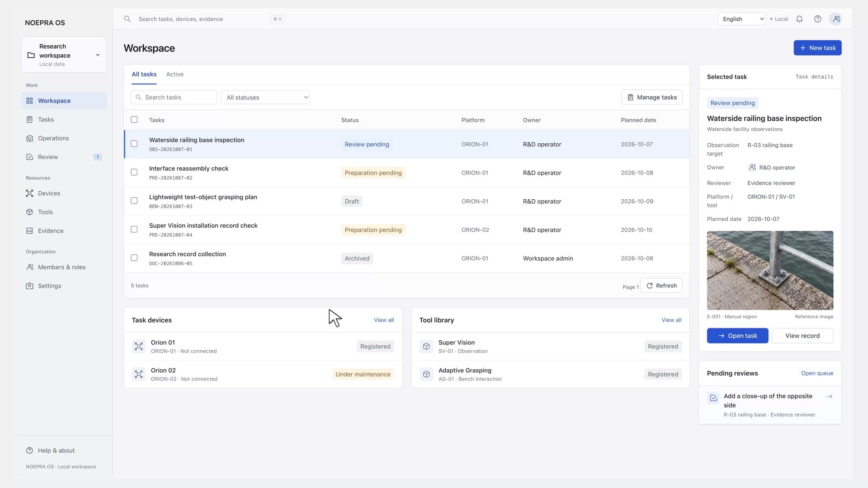The width and height of the screenshot is (868, 488).
Task: Open Review in the sidebar menu
Action: [64, 157]
